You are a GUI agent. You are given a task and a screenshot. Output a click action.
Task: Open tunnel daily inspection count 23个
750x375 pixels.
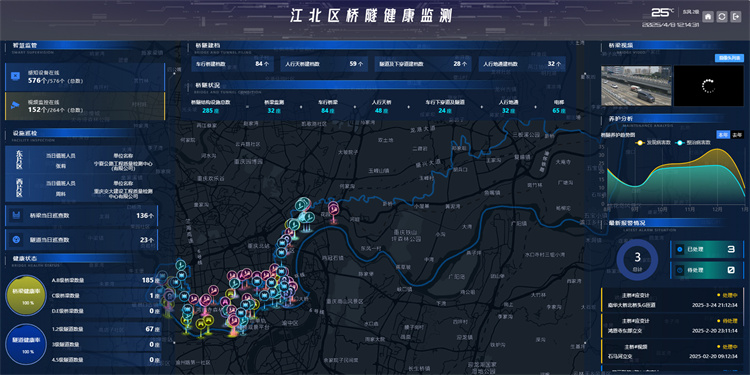pyautogui.click(x=81, y=240)
